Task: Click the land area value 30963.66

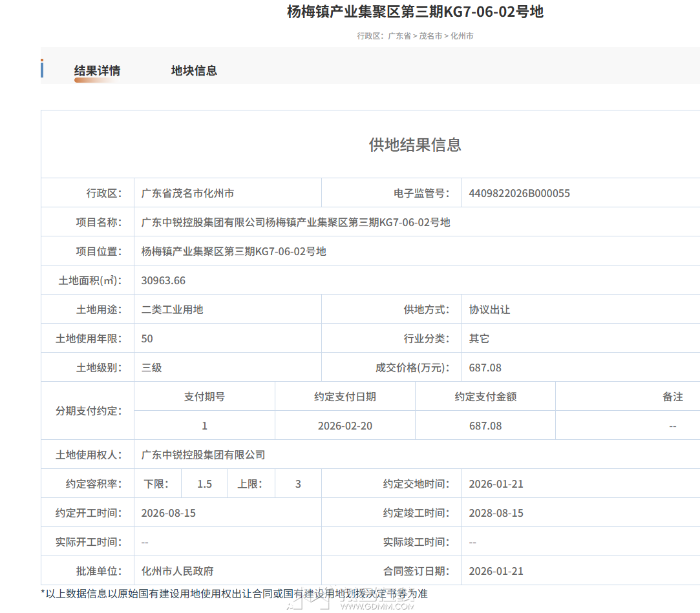Action: click(x=164, y=280)
